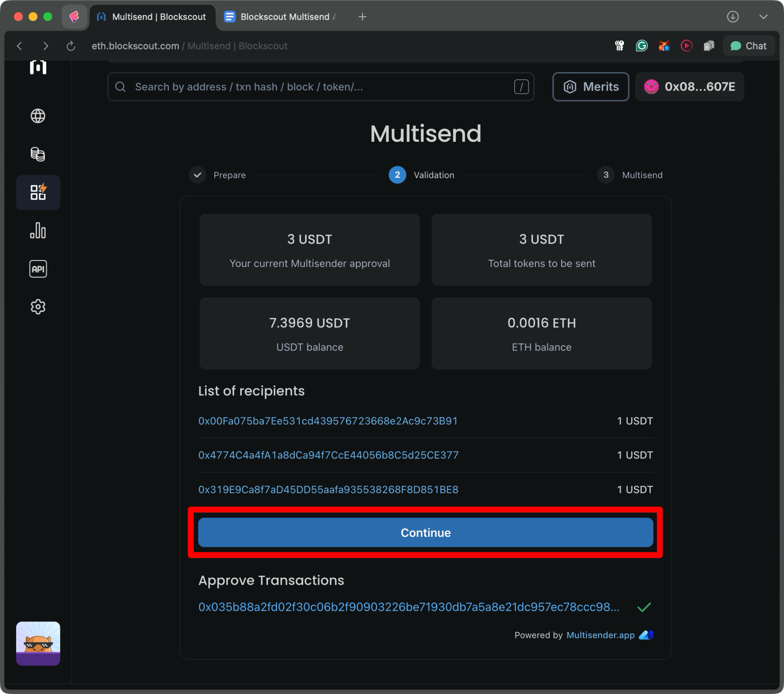This screenshot has width=784, height=694.
Task: Open recipient address starting with 0x00Fa075
Action: [x=328, y=421]
